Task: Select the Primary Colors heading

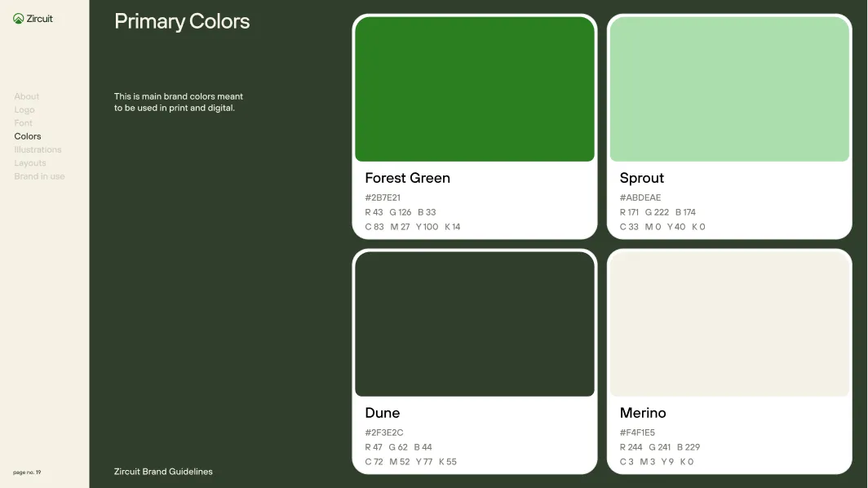Action: tap(182, 22)
